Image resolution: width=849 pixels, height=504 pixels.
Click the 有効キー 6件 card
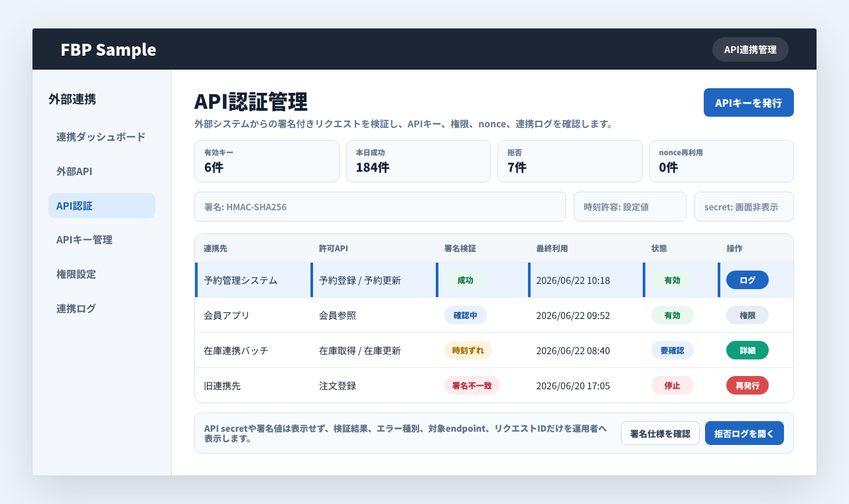(267, 161)
